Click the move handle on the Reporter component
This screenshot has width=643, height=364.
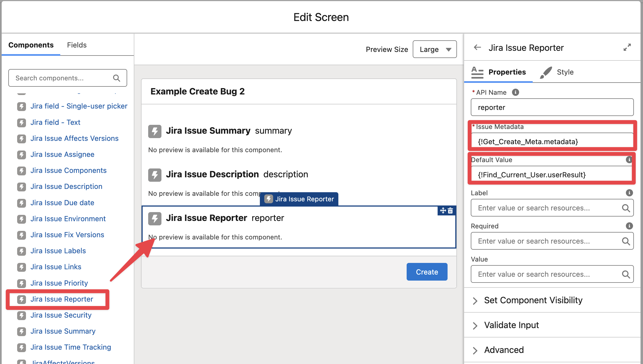coord(443,211)
